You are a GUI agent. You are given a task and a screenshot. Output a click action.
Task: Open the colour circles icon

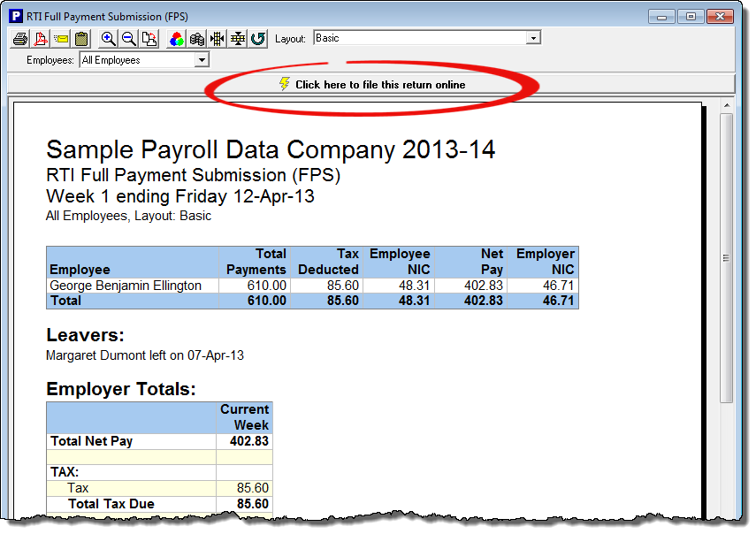177,39
